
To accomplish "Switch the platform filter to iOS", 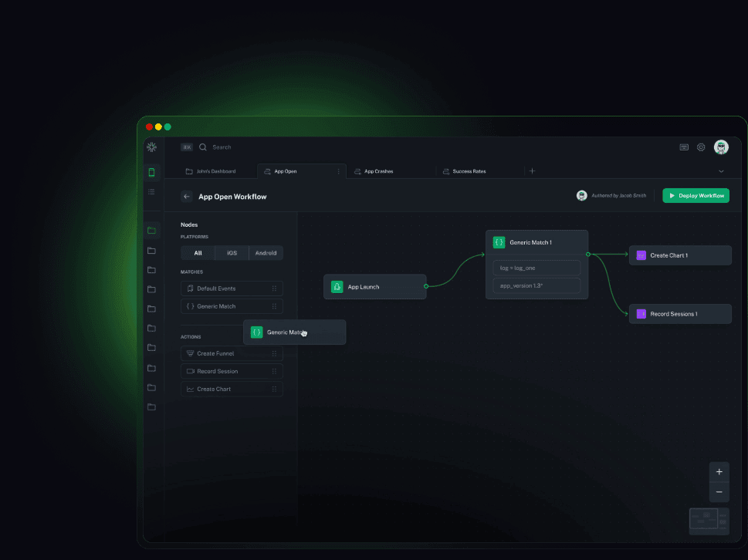I will click(x=232, y=253).
